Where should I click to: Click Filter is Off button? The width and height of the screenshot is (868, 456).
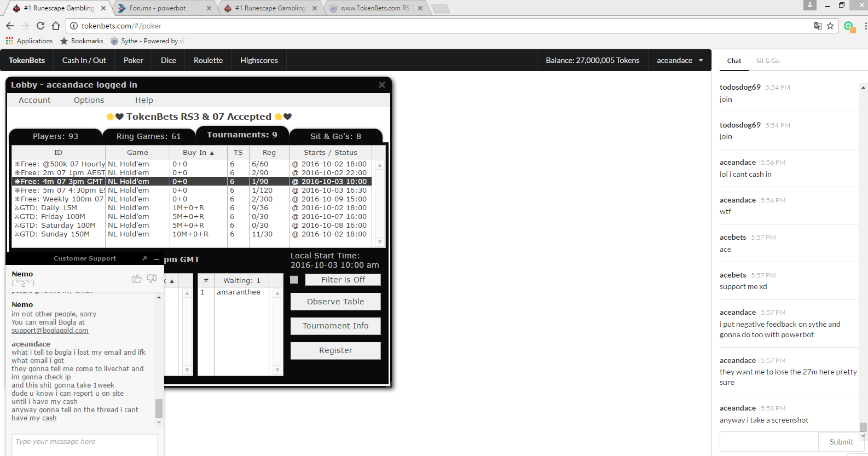pyautogui.click(x=343, y=280)
